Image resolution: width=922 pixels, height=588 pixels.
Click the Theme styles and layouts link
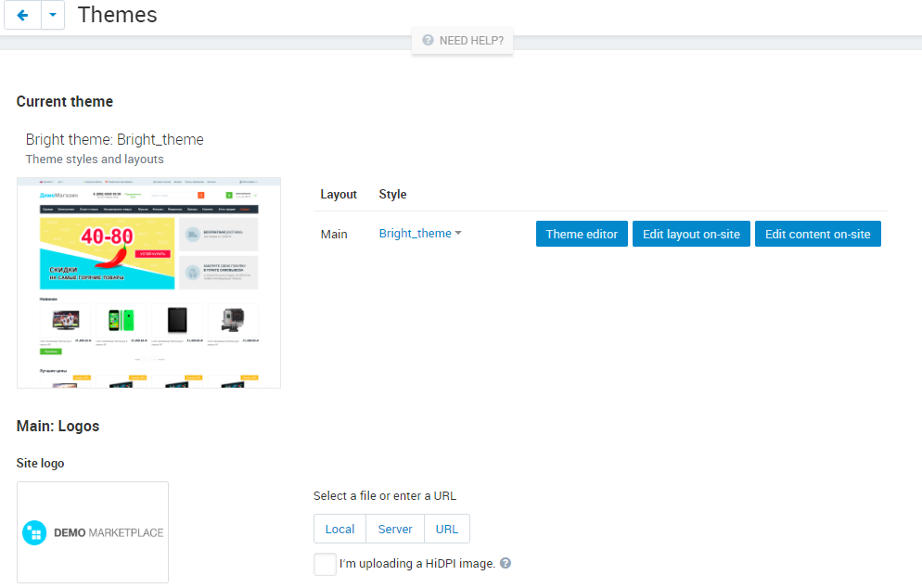pos(95,160)
